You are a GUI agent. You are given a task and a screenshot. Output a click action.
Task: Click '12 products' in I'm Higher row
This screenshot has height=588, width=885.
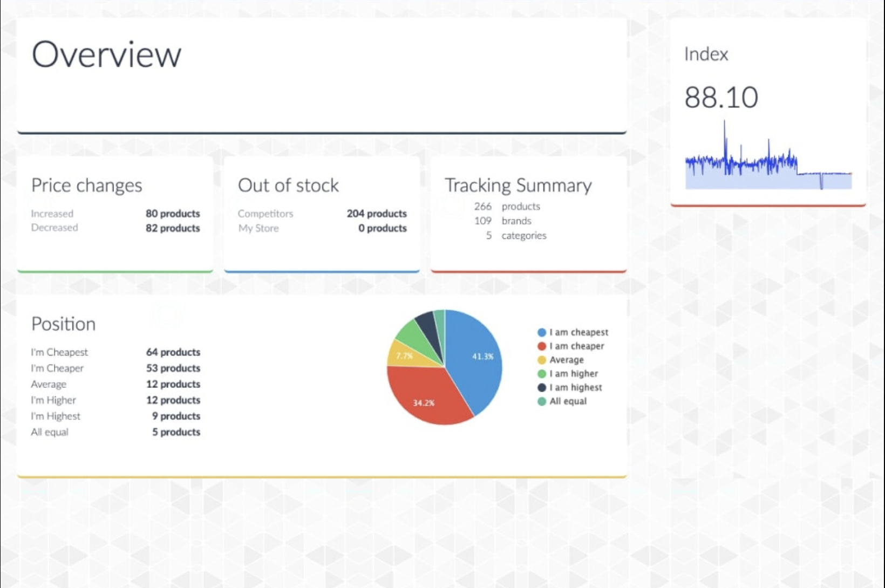[x=173, y=400]
